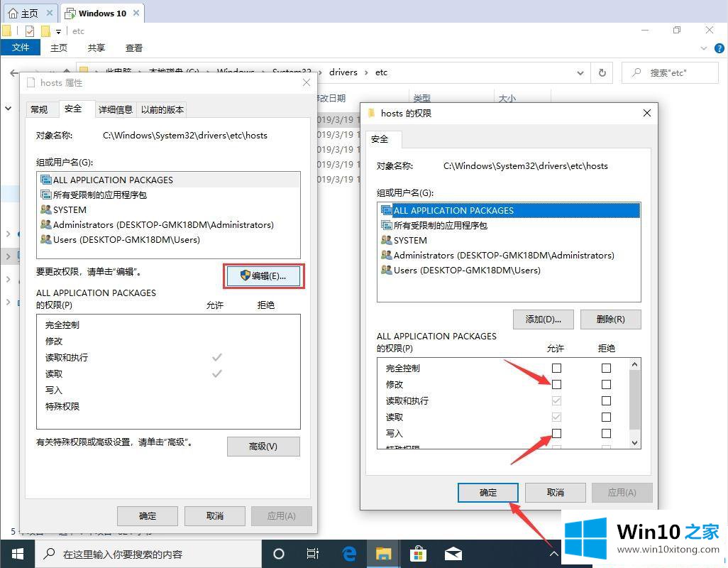Open the View ribbon tab
The width and height of the screenshot is (728, 568).
tap(134, 48)
